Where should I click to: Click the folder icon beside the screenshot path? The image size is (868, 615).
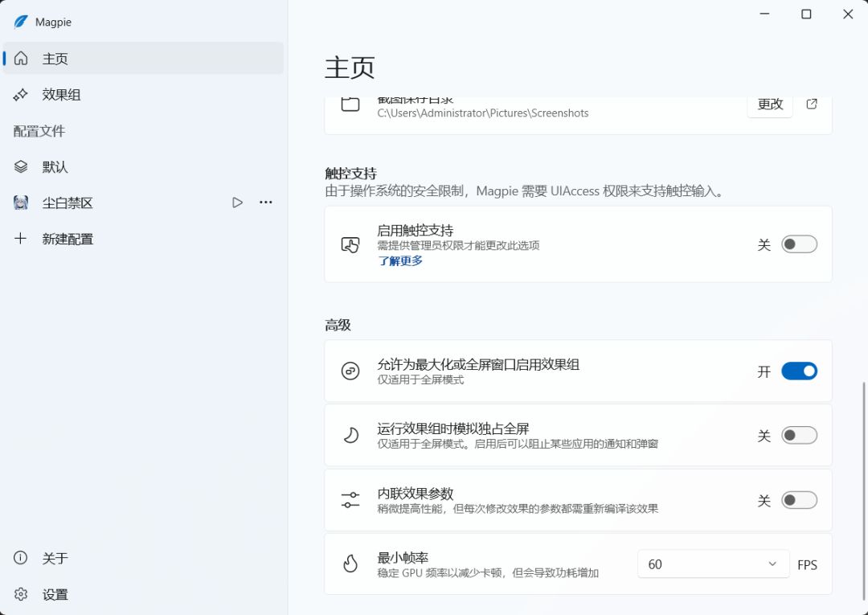[350, 104]
